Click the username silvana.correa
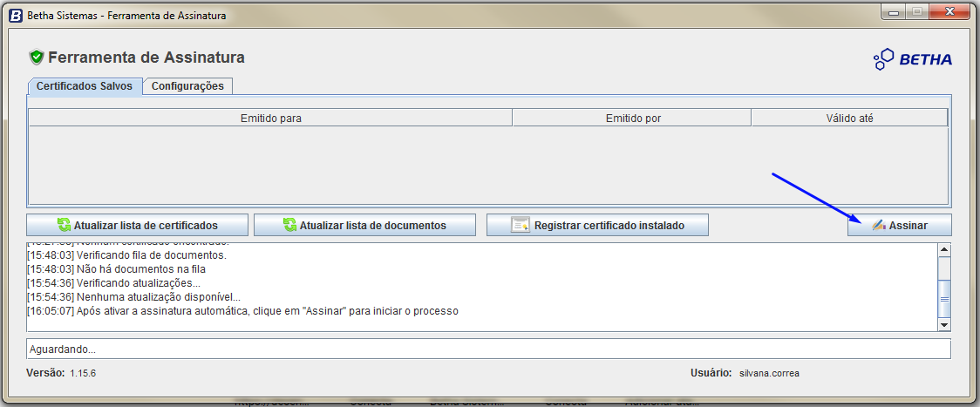The width and height of the screenshot is (980, 407). [769, 373]
